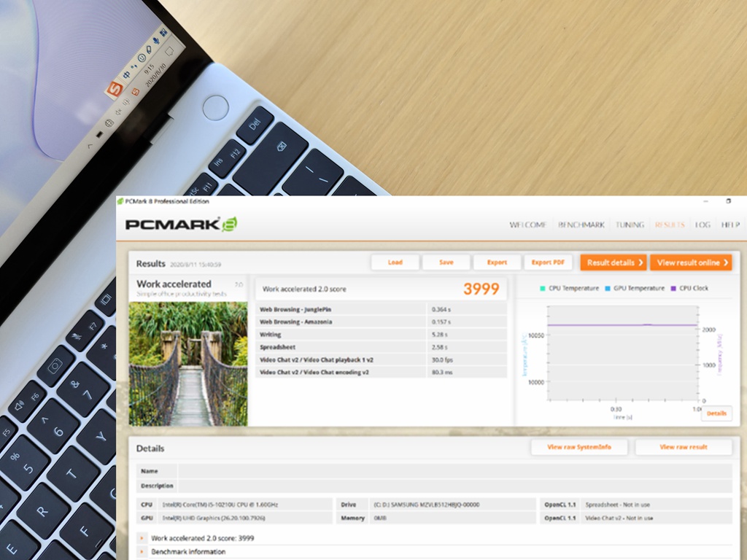Open the HELP tab
Viewport: 747px width, 560px height.
click(x=730, y=225)
